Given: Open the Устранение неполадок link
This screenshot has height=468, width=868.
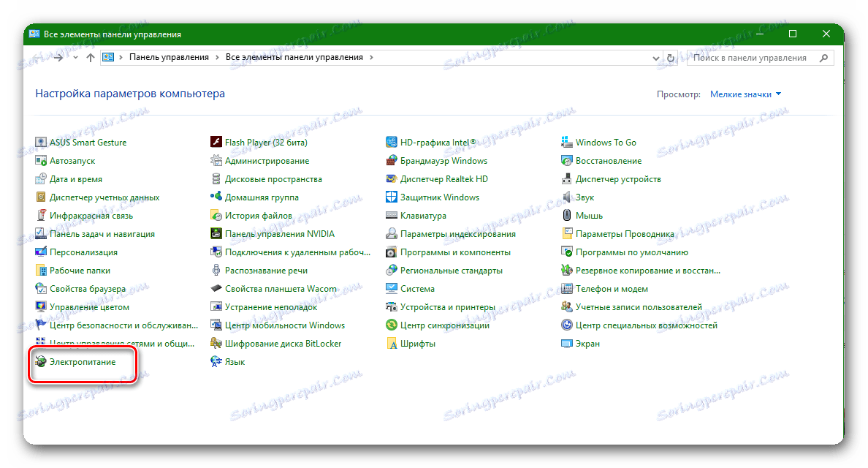Looking at the screenshot, I should point(271,307).
